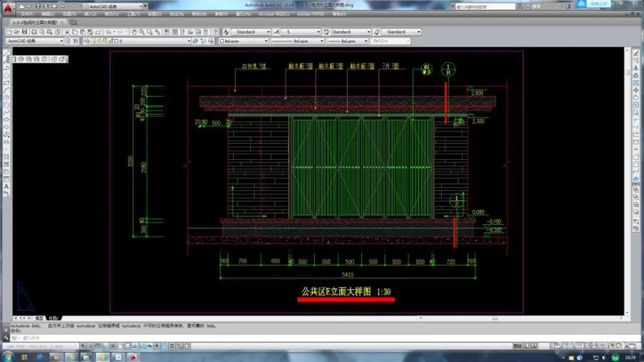The image size is (644, 362).
Task: Click the New drawing icon in standard toolbar
Action: coord(10,32)
